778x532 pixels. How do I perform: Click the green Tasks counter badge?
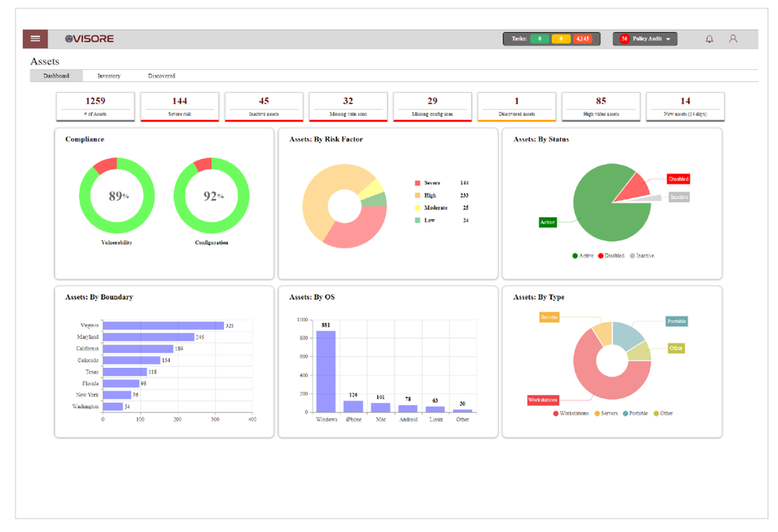tap(539, 39)
